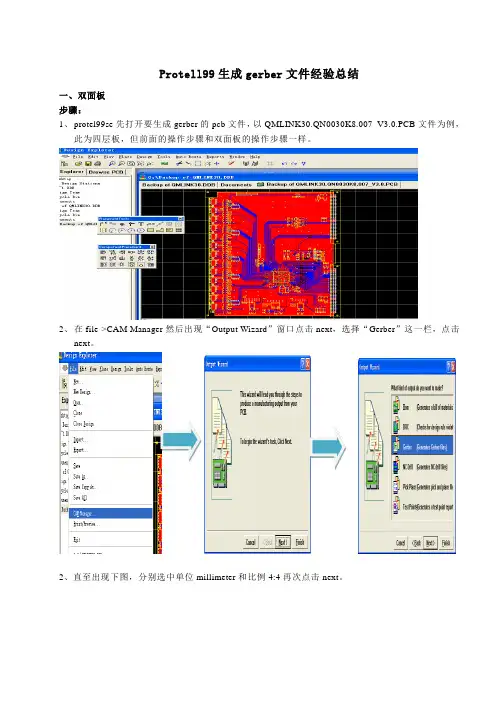Click Cancel in the second Output Wizard
The image size is (496, 702).
click(x=401, y=543)
